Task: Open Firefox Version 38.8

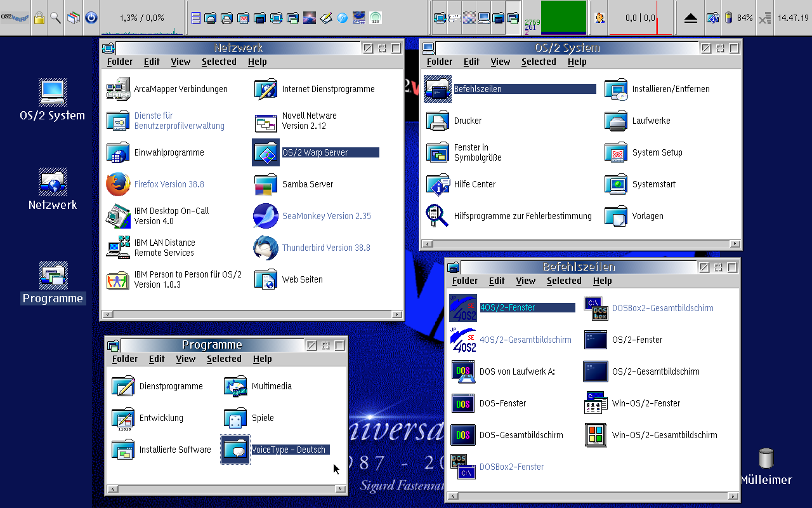Action: [119, 184]
